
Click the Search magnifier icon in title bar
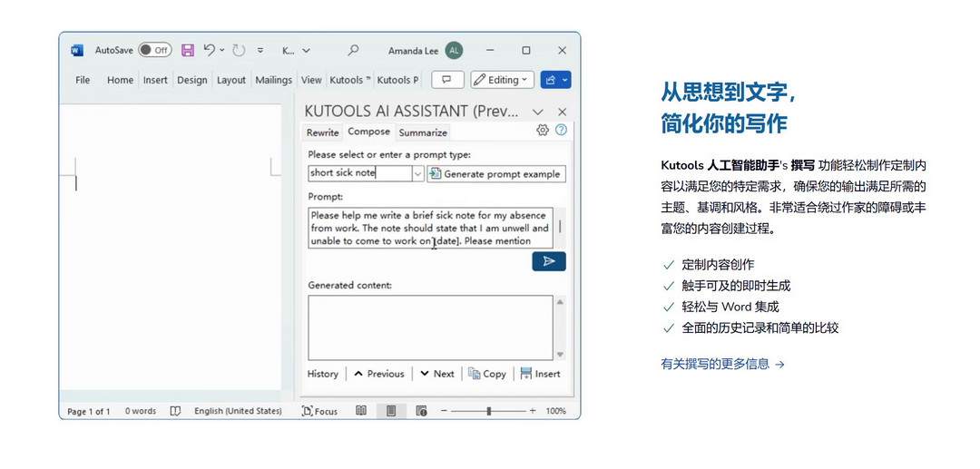coord(353,51)
